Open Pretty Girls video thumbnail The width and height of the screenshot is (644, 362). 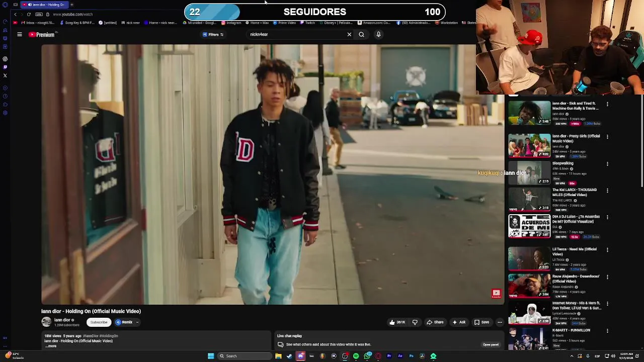[x=529, y=145]
